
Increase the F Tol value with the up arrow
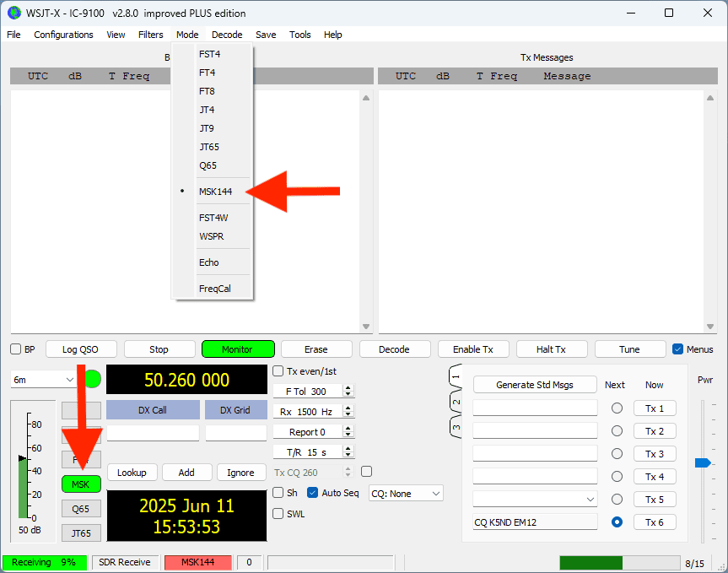pyautogui.click(x=349, y=388)
